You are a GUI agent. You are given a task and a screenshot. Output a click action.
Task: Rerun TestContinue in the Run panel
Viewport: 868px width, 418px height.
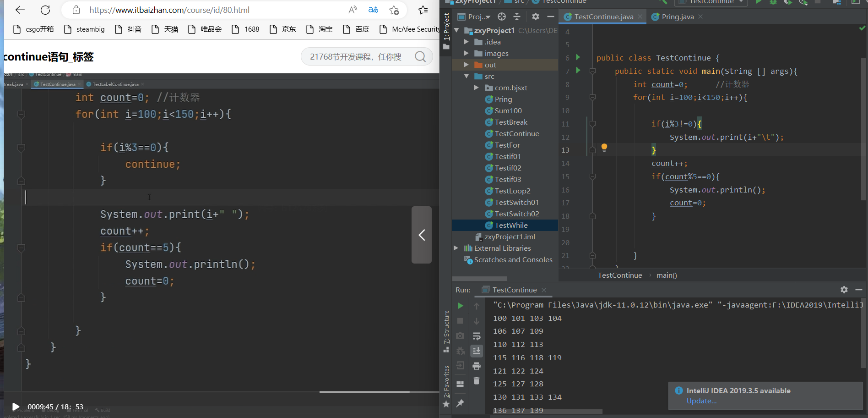click(x=460, y=306)
